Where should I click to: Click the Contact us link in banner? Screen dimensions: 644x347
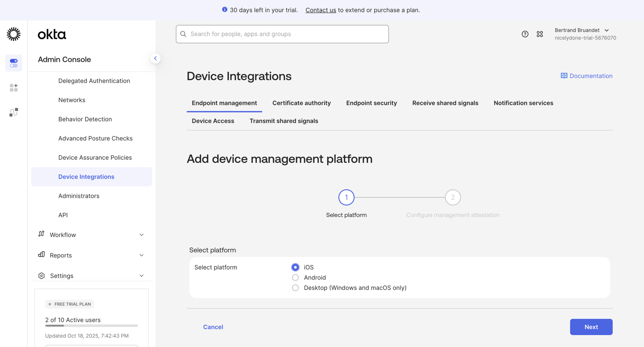(321, 10)
